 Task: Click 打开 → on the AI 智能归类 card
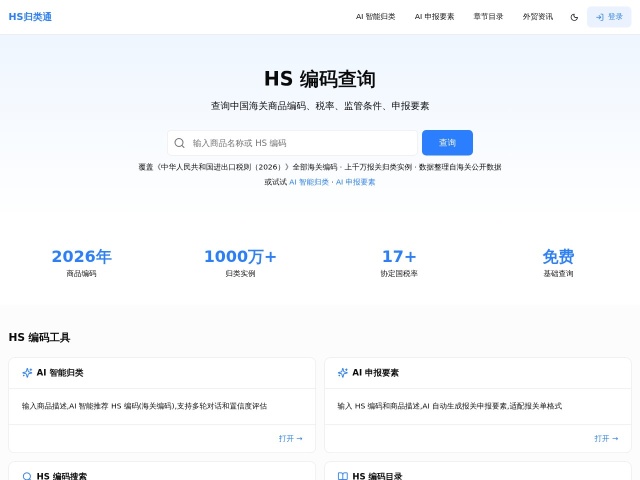(x=291, y=438)
